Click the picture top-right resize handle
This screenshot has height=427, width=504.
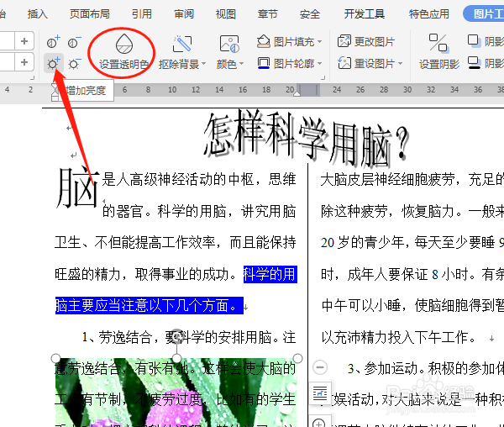click(x=297, y=358)
